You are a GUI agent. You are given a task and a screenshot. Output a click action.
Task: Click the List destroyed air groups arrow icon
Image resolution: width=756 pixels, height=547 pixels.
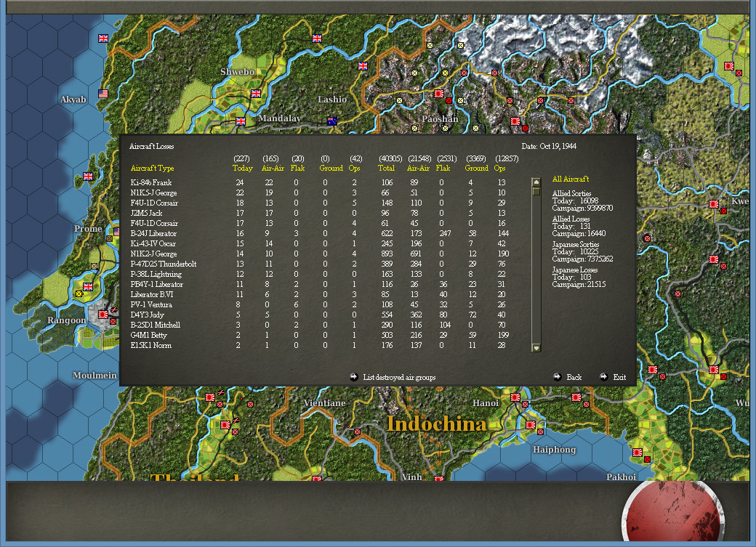click(x=354, y=377)
